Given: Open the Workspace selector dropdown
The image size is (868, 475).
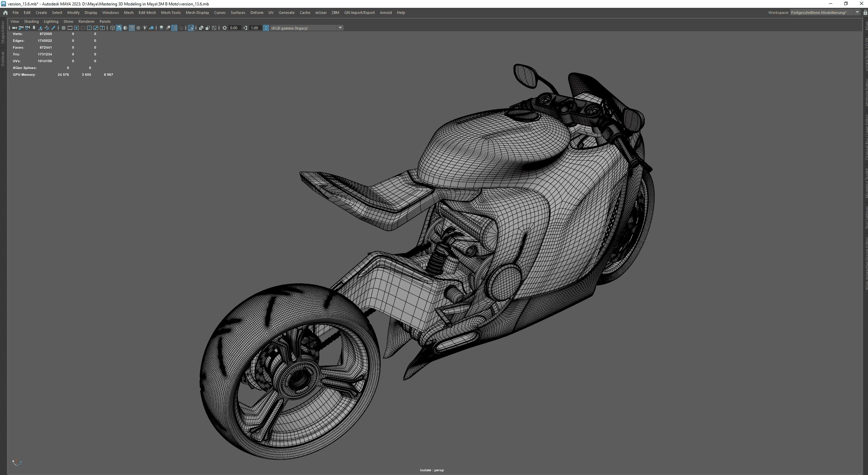Looking at the screenshot, I should pos(857,13).
